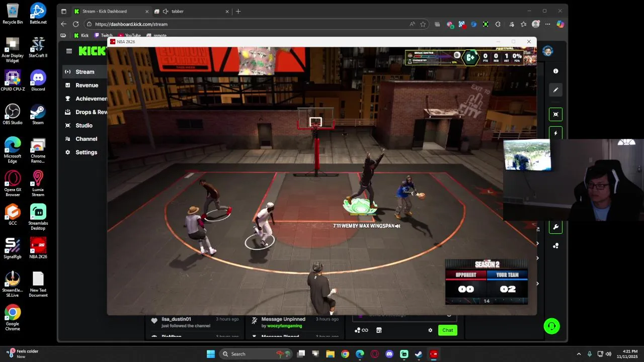Viewport: 644px width, 362px height.
Task: Expand the upper side panel arrow
Action: (537, 243)
